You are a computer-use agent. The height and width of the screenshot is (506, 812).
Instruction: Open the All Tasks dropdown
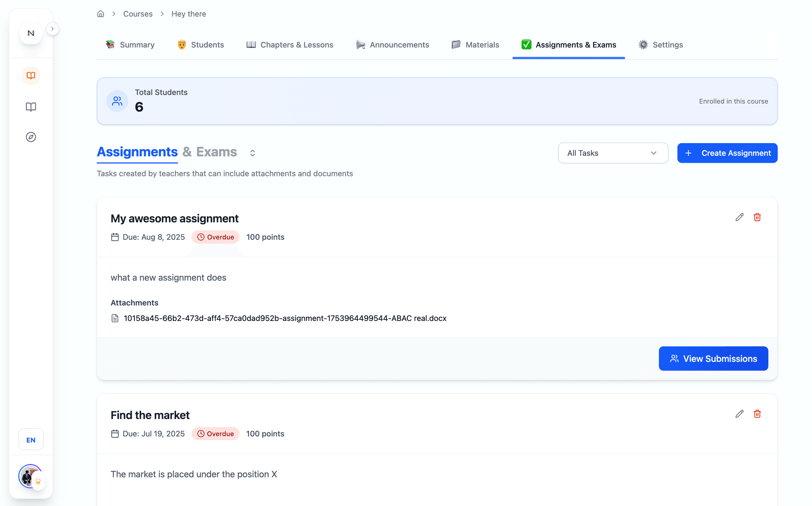tap(613, 153)
